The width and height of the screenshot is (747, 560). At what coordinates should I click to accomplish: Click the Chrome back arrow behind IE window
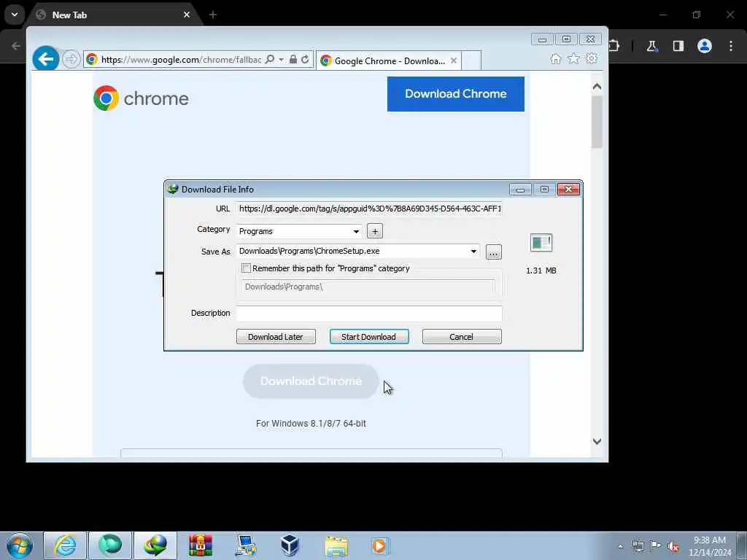pyautogui.click(x=16, y=46)
